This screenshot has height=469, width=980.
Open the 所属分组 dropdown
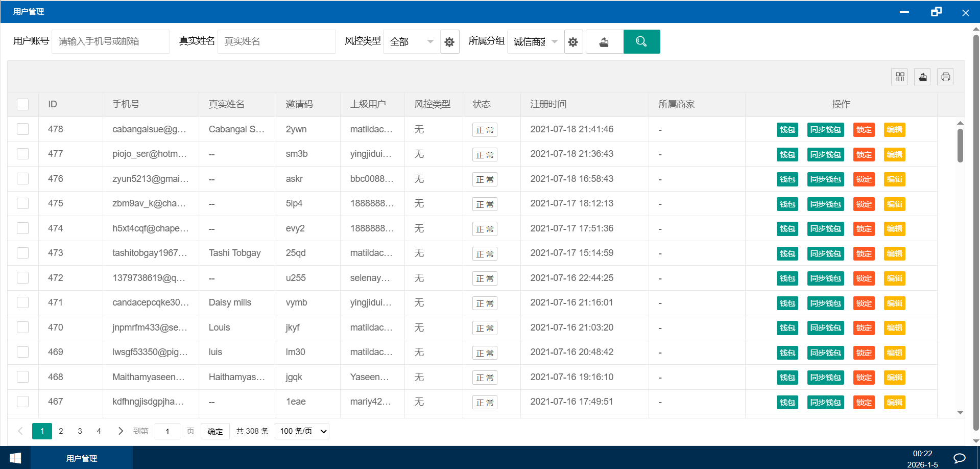[x=535, y=42]
